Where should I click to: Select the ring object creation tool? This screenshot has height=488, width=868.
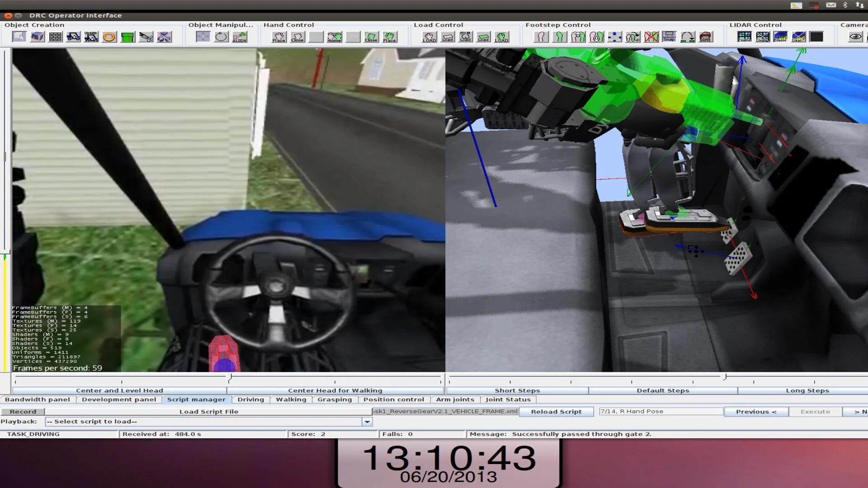(108, 37)
